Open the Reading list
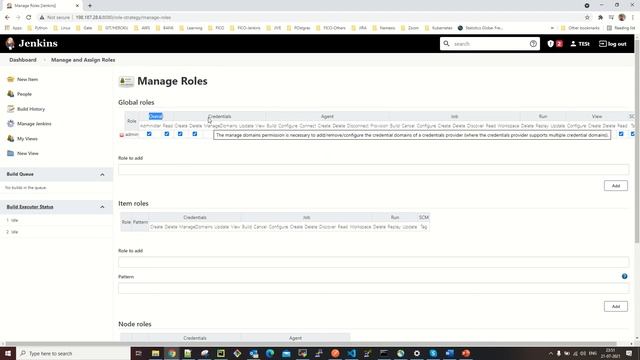640x360 pixels. point(621,28)
